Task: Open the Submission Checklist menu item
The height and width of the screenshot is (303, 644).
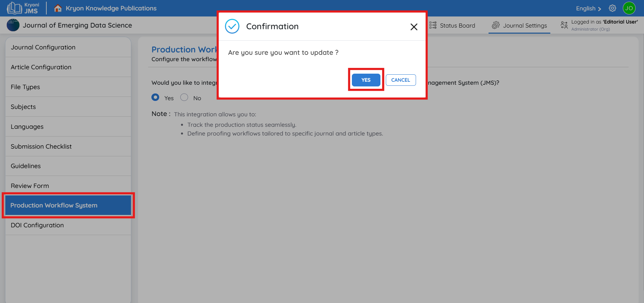Action: tap(41, 146)
